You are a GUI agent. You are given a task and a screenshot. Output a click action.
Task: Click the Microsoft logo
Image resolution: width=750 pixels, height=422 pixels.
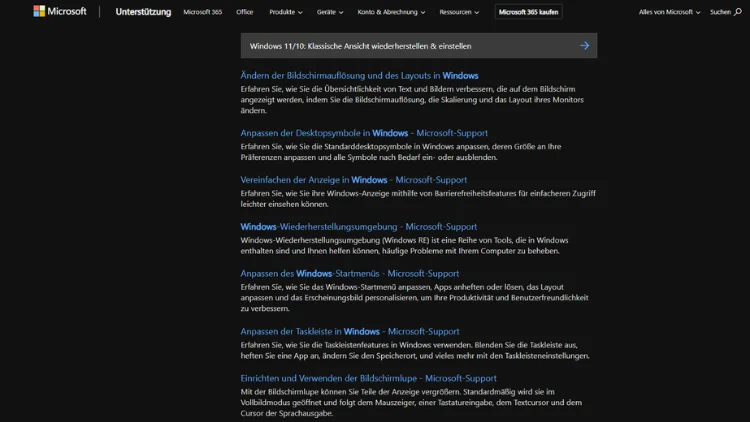click(x=60, y=11)
